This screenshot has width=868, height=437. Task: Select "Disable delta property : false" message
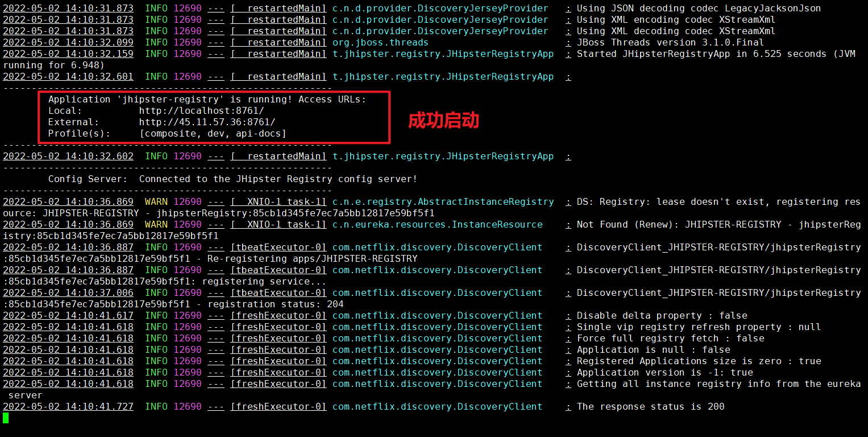tap(662, 315)
